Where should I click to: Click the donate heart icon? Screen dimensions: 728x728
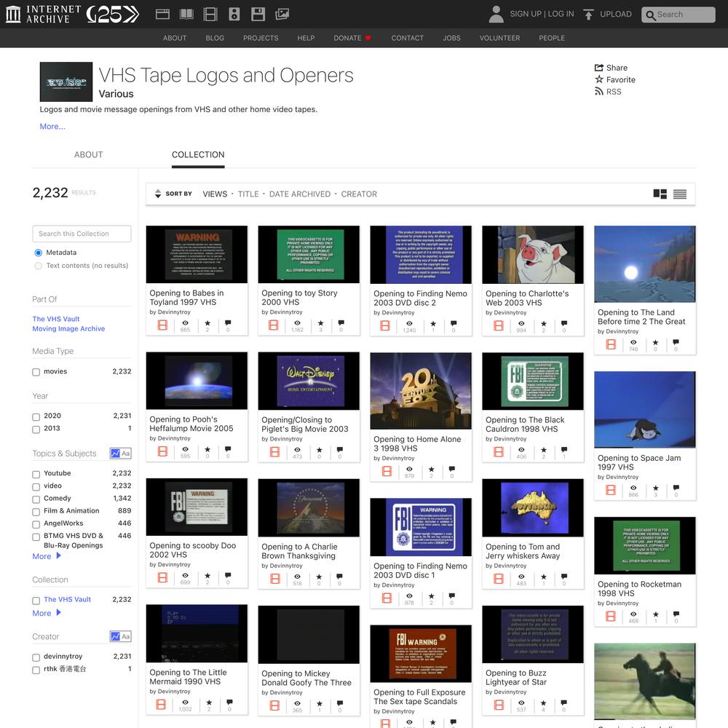(x=368, y=38)
